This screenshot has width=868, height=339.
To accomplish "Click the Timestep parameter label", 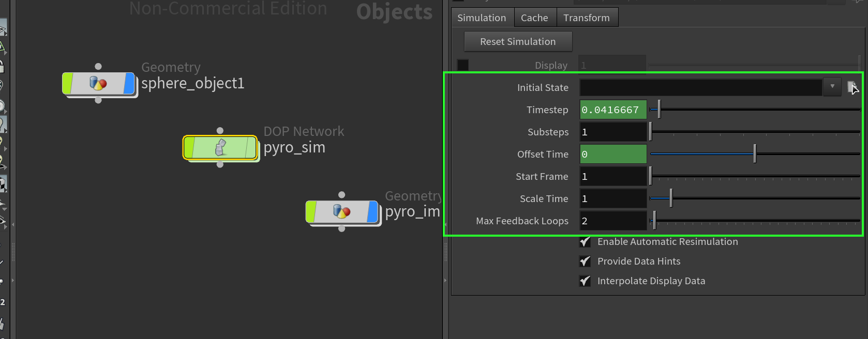I will coord(547,110).
